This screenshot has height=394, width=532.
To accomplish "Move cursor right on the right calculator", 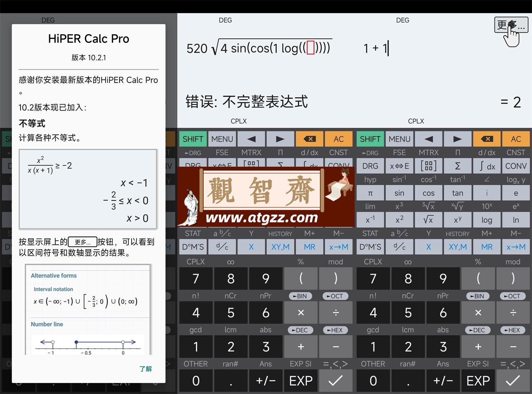I will pyautogui.click(x=458, y=139).
